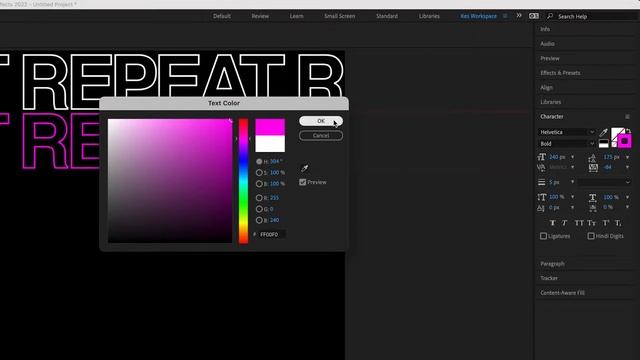Switch to the Standard workspace

[x=387, y=16]
